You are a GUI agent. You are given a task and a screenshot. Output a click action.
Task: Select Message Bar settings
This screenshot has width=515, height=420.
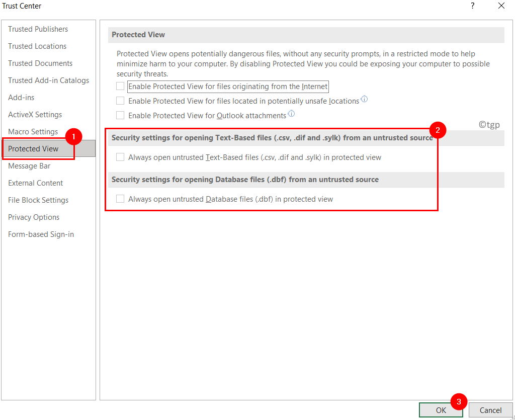(29, 165)
